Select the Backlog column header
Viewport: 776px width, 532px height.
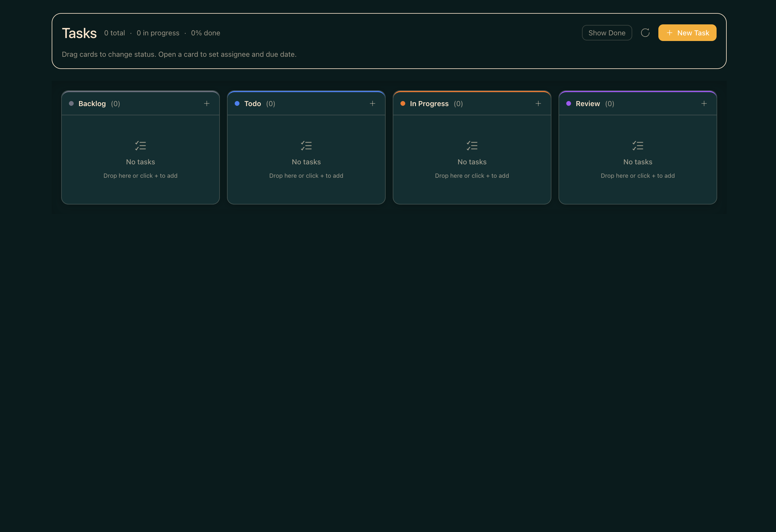click(x=92, y=103)
